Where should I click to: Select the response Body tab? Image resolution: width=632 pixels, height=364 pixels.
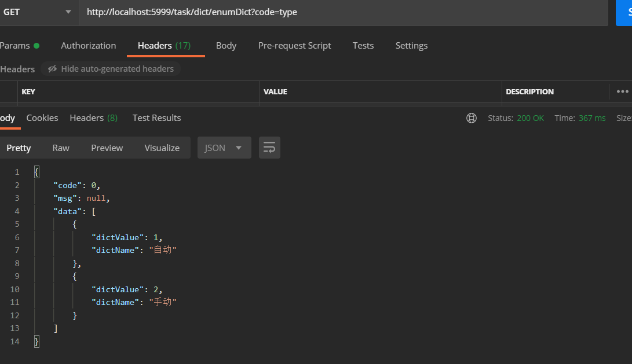(x=8, y=118)
